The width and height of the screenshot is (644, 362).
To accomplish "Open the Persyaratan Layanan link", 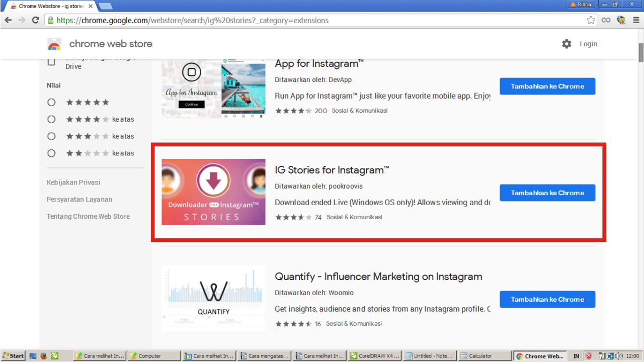I will pyautogui.click(x=79, y=200).
